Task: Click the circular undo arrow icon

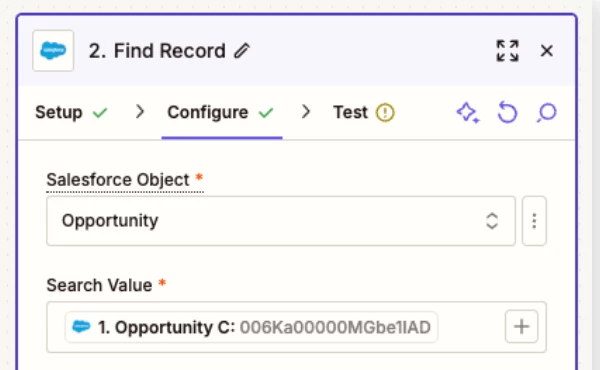Action: tap(507, 112)
